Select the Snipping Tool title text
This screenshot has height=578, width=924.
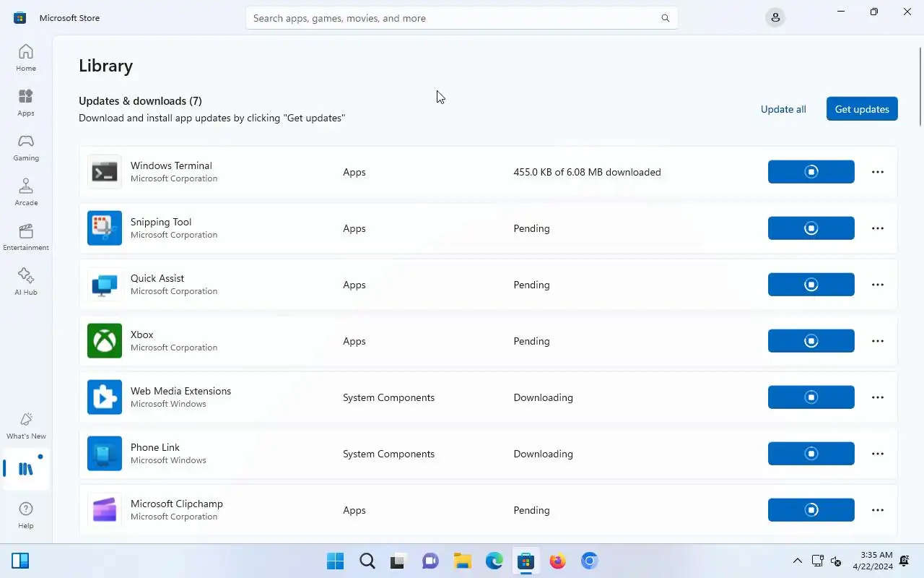[161, 222]
